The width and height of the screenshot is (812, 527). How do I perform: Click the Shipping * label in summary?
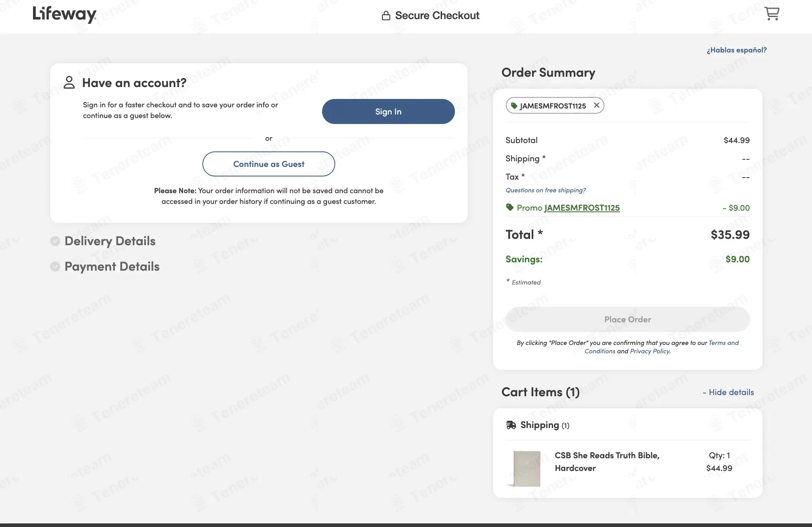point(525,158)
